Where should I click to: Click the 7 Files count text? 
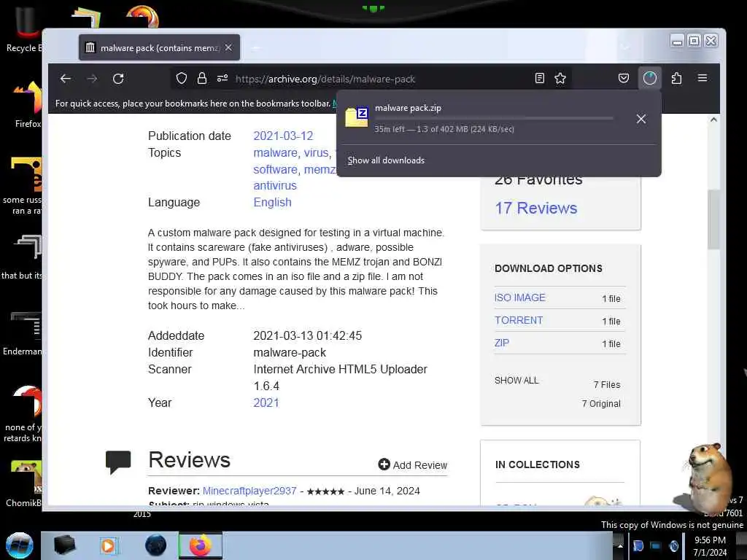(x=607, y=385)
